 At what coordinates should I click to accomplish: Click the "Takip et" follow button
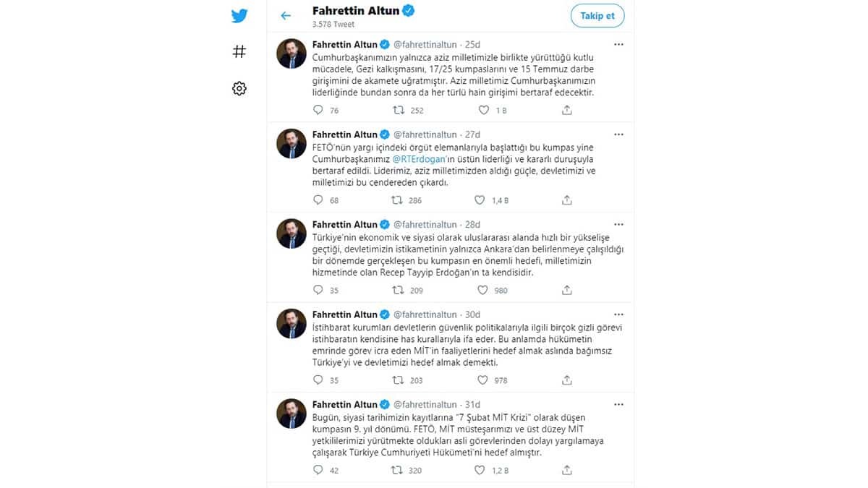point(597,15)
